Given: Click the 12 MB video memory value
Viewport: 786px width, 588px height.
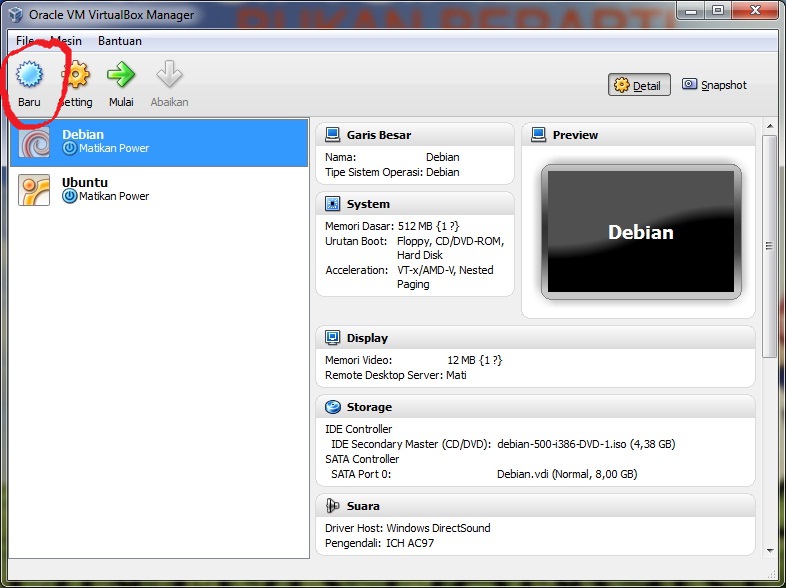Looking at the screenshot, I should tap(474, 360).
